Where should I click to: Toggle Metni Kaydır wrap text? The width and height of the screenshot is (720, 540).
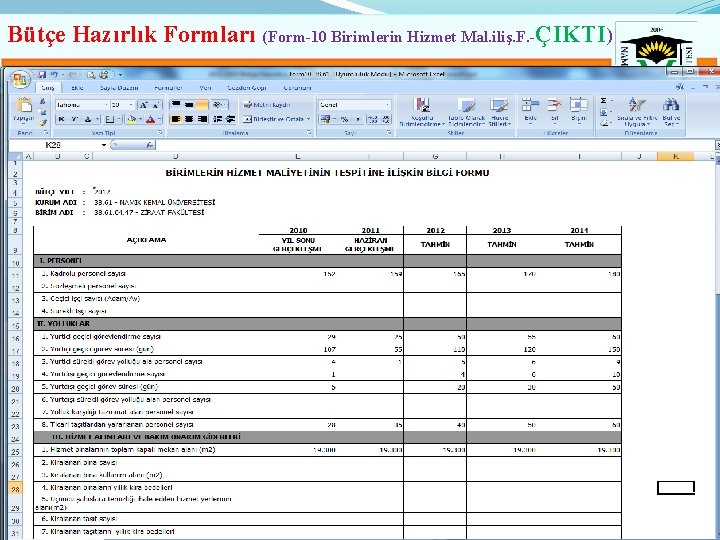click(x=267, y=105)
